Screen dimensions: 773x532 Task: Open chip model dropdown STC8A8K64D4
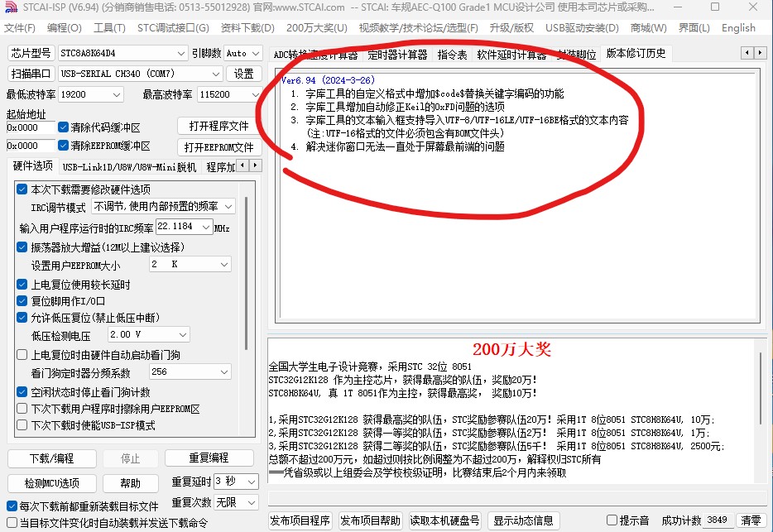pyautogui.click(x=122, y=53)
